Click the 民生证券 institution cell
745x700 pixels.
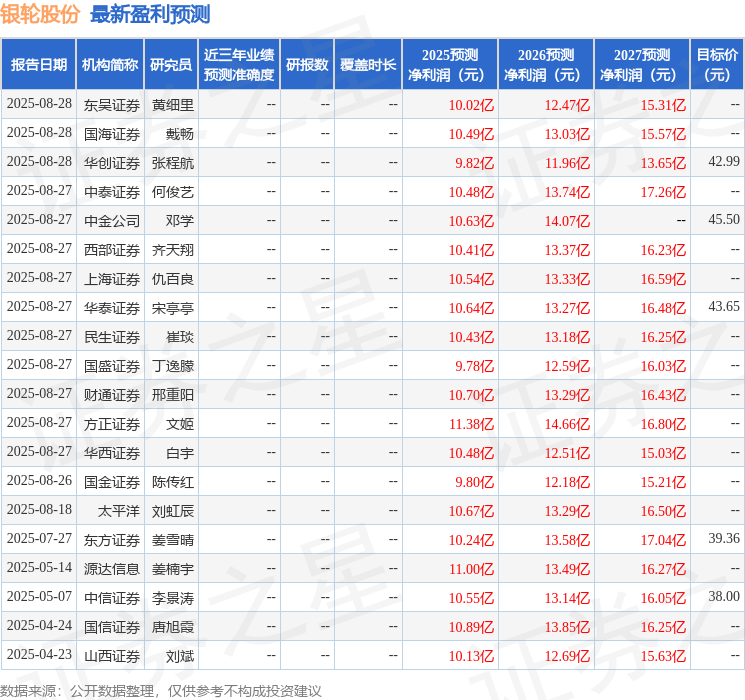[x=112, y=337]
